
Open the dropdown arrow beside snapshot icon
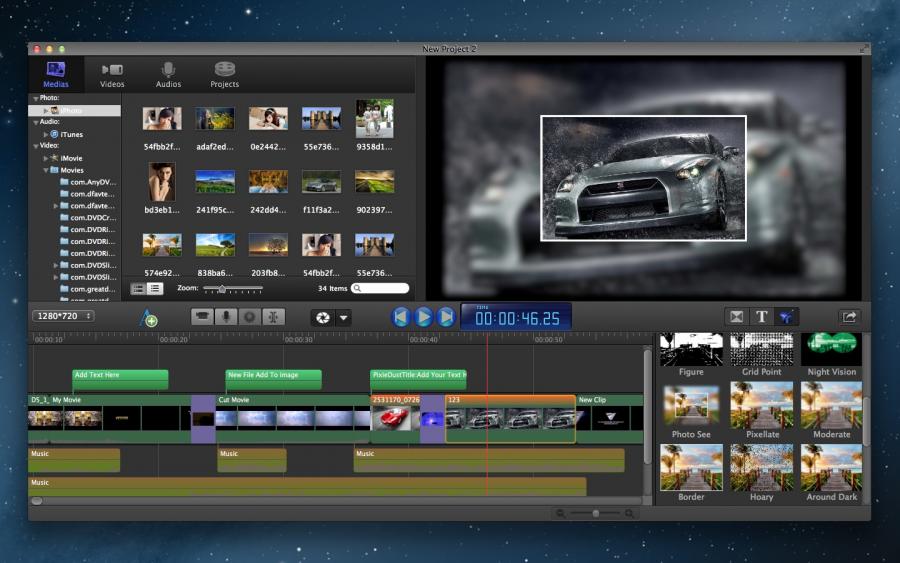pos(343,317)
